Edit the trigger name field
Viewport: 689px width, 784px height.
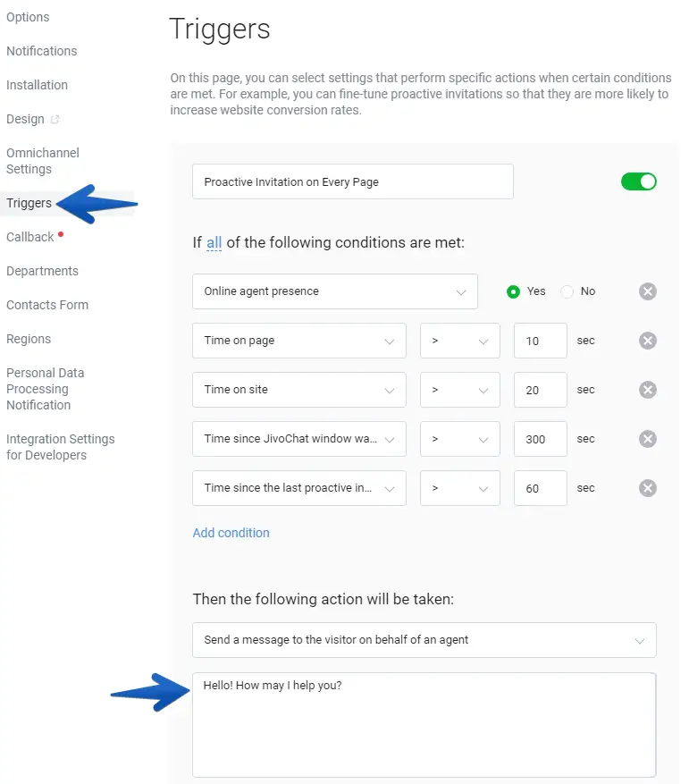[352, 181]
